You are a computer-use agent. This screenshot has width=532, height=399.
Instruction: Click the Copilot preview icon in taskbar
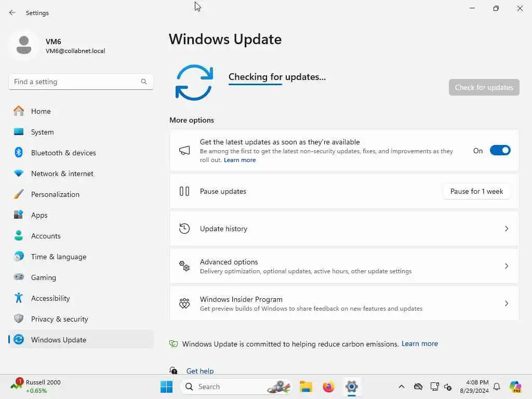coord(516,387)
